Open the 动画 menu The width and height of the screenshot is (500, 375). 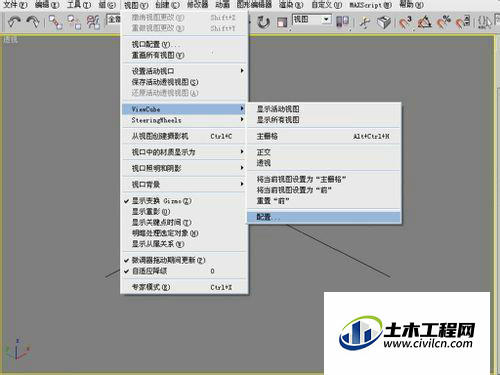(222, 5)
